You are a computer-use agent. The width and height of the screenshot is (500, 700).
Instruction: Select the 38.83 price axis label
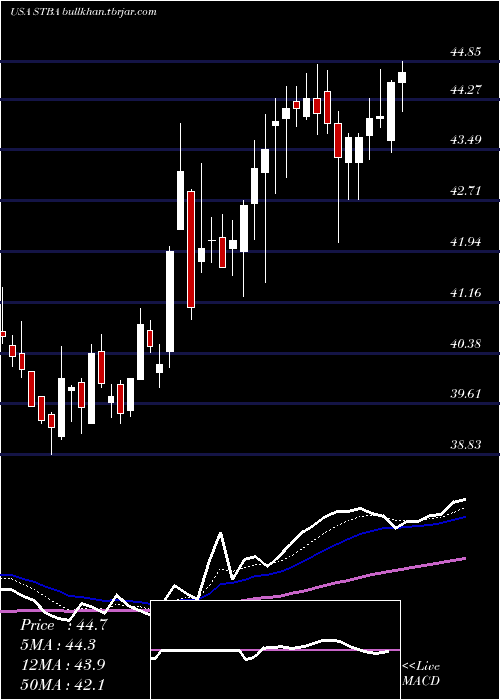[x=466, y=445]
